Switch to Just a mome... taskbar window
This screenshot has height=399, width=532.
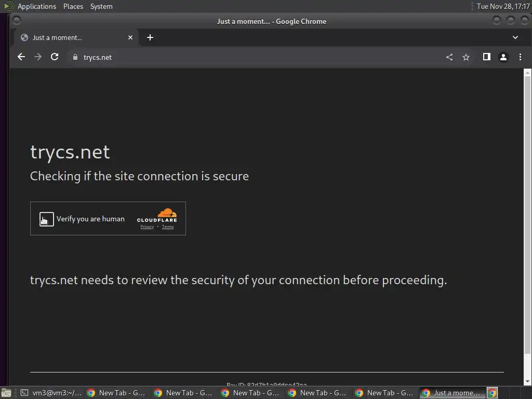[x=453, y=393]
